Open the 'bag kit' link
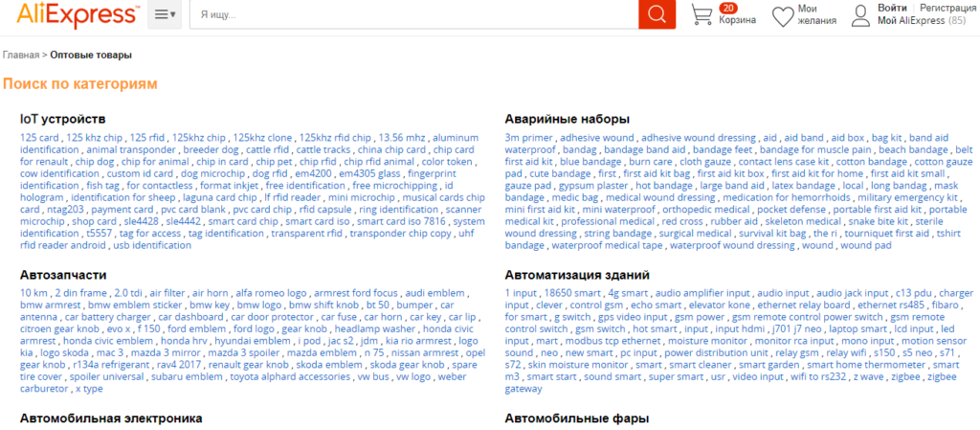980x430 pixels. point(886,138)
